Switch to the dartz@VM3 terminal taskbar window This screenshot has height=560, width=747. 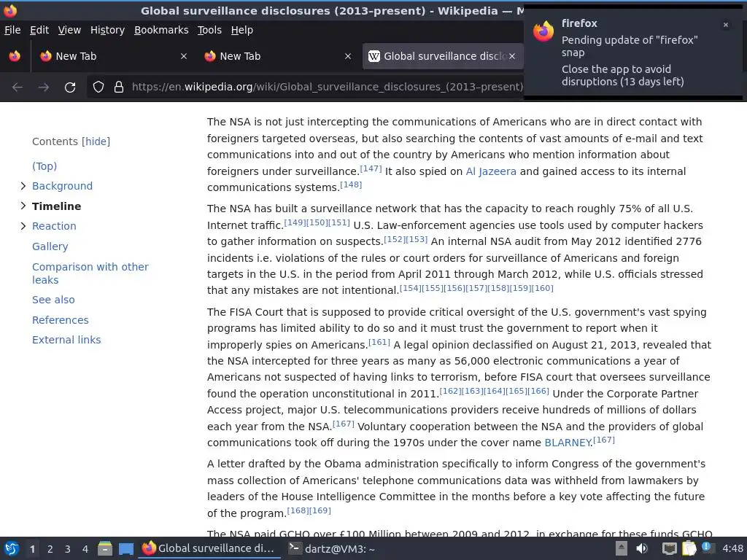pos(333,549)
